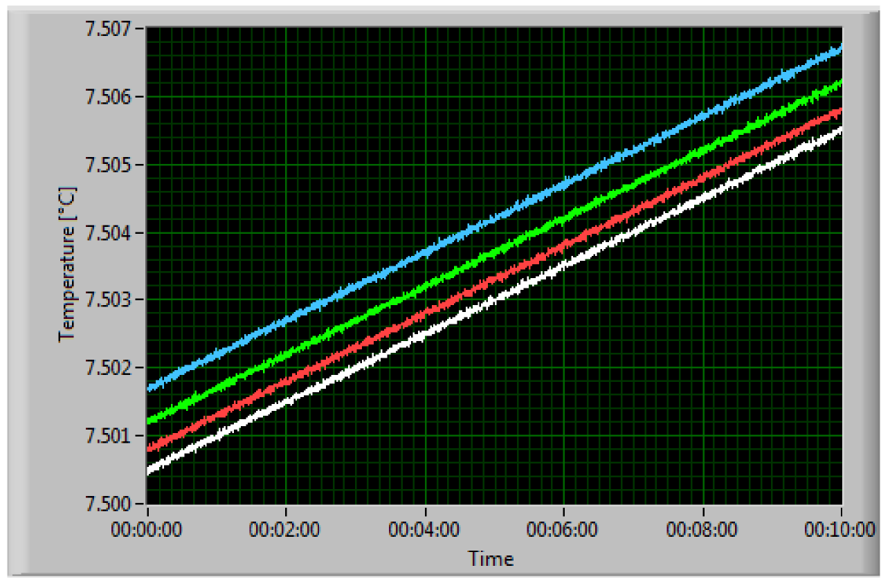The image size is (890, 588).
Task: Click the 00:10:00 time axis end label
Action: pos(840,531)
